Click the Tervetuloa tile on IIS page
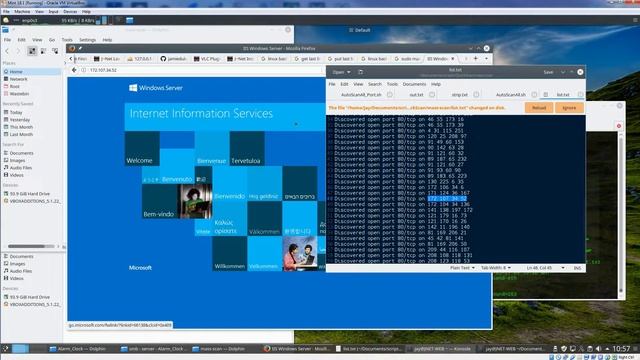The image size is (640, 360). pyautogui.click(x=247, y=149)
